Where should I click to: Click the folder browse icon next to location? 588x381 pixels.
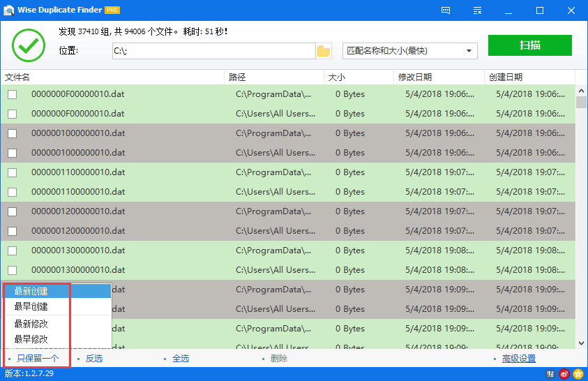(323, 51)
